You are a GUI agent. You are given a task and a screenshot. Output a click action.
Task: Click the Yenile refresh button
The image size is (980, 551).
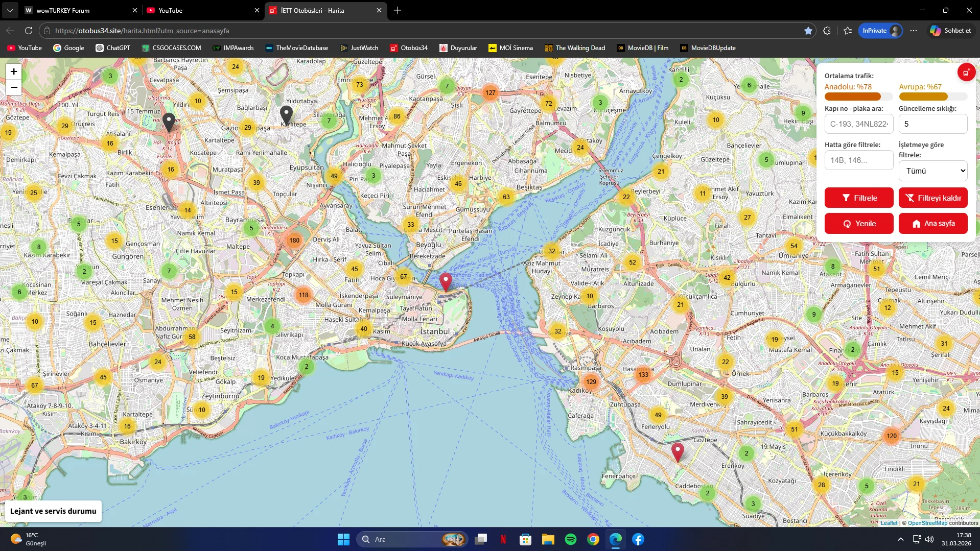(x=858, y=224)
